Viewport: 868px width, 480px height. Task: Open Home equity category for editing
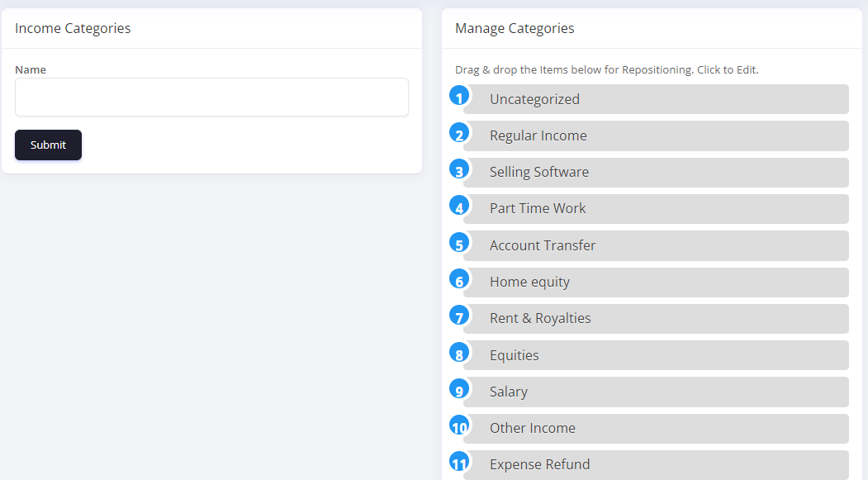click(656, 282)
